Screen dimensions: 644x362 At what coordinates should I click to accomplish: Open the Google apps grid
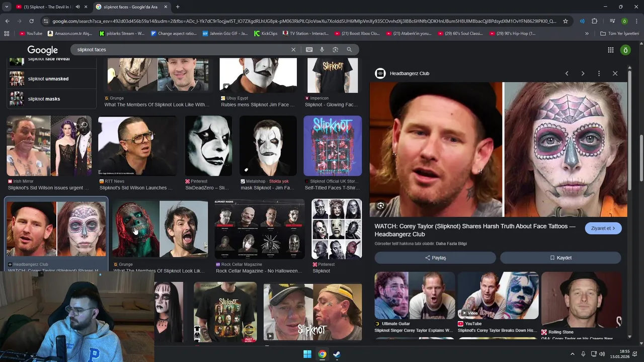click(610, 50)
